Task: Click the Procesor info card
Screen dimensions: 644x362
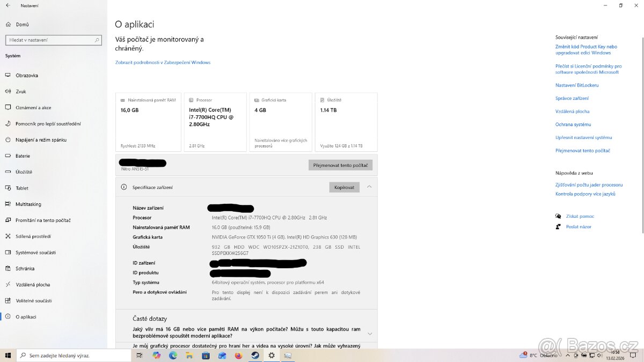Action: coord(215,122)
